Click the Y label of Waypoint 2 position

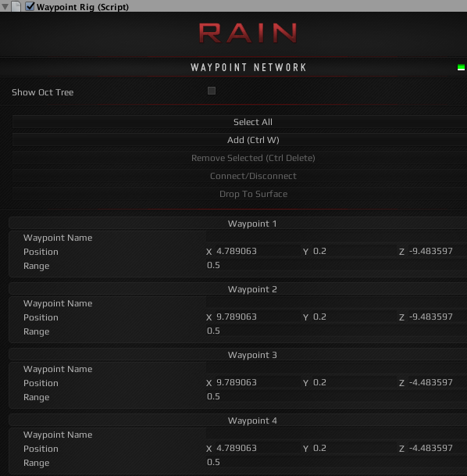[305, 317]
